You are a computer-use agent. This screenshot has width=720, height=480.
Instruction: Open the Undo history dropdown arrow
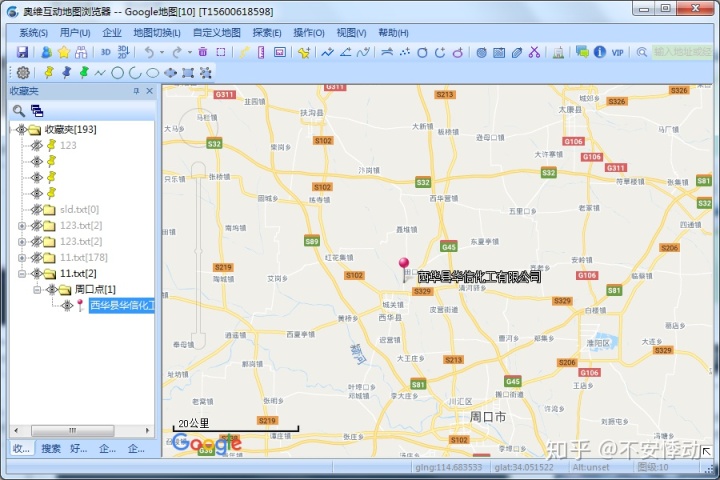click(162, 52)
